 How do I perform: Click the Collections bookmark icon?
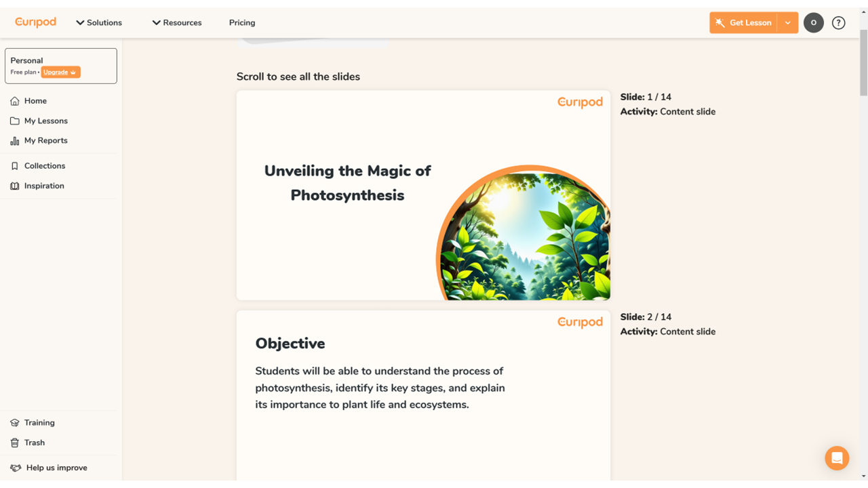tap(15, 166)
